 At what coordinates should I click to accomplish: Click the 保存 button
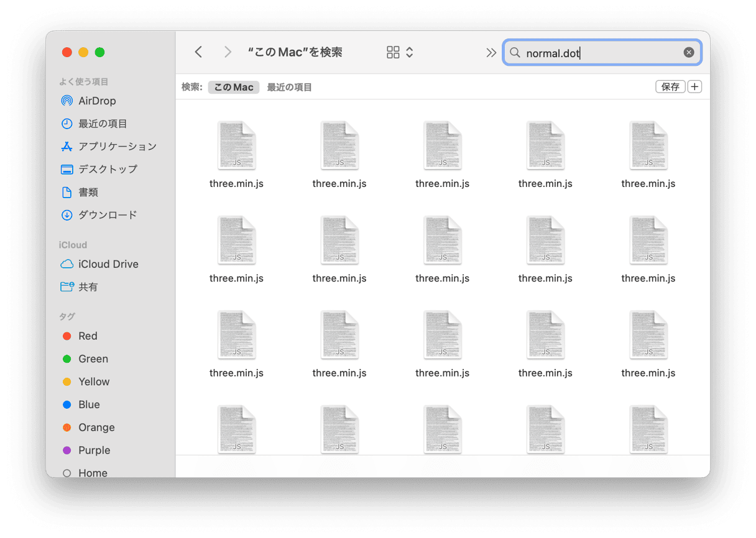click(670, 87)
